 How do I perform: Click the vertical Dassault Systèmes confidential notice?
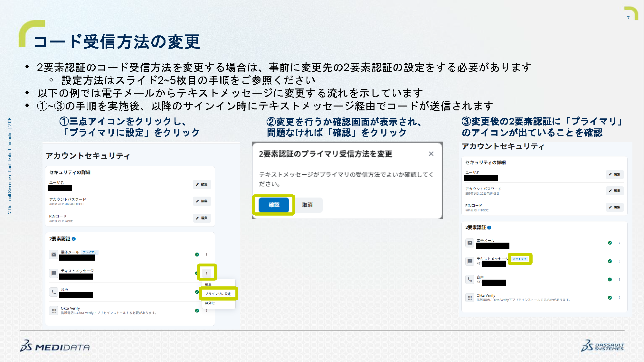10,166
